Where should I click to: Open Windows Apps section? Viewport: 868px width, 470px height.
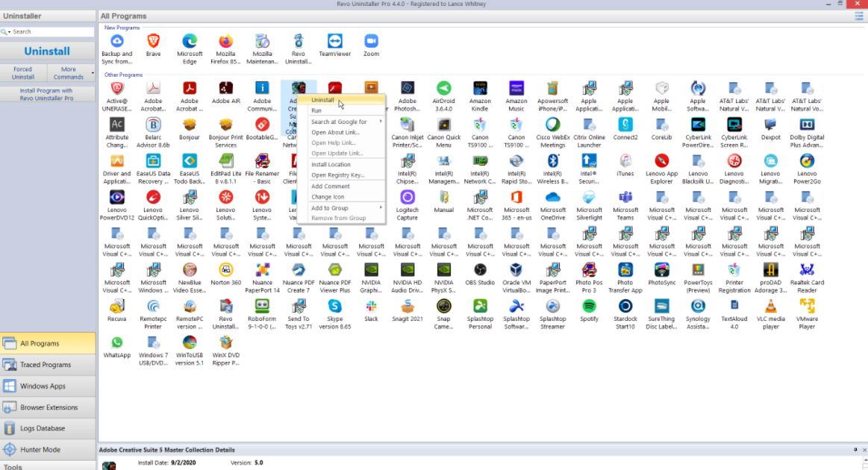(48, 386)
